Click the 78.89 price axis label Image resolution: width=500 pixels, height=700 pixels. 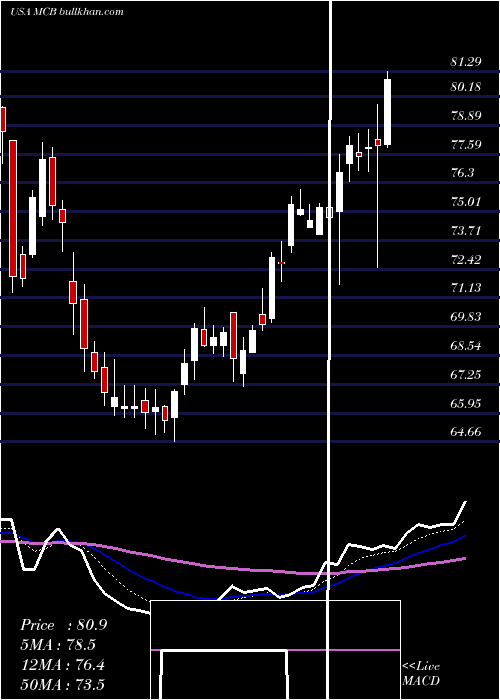tap(466, 116)
